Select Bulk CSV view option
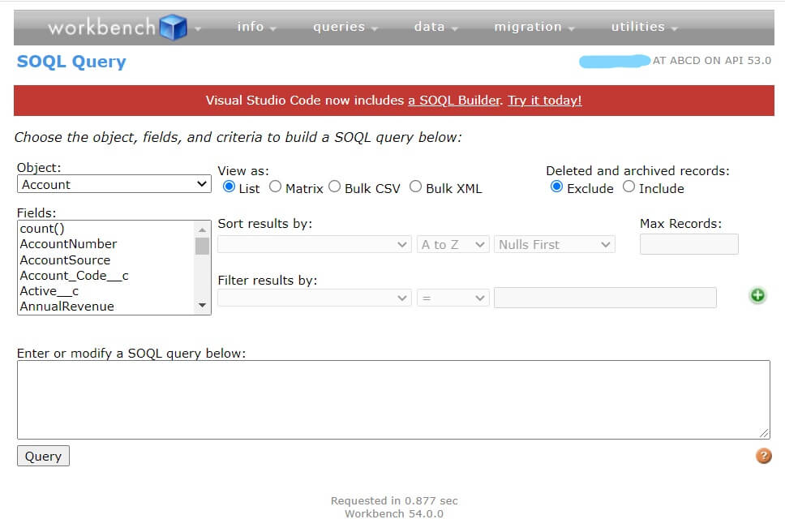This screenshot has width=785, height=532. [334, 187]
